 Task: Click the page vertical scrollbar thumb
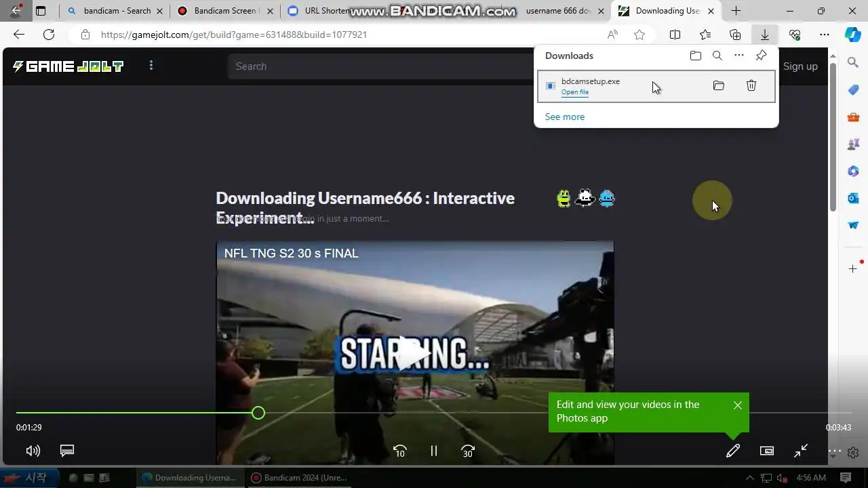point(833,136)
